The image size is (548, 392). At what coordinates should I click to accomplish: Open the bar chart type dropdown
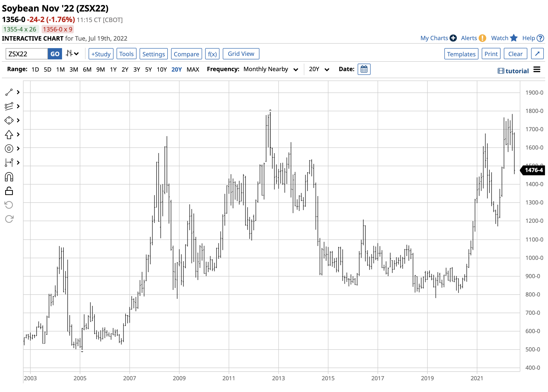pos(72,54)
